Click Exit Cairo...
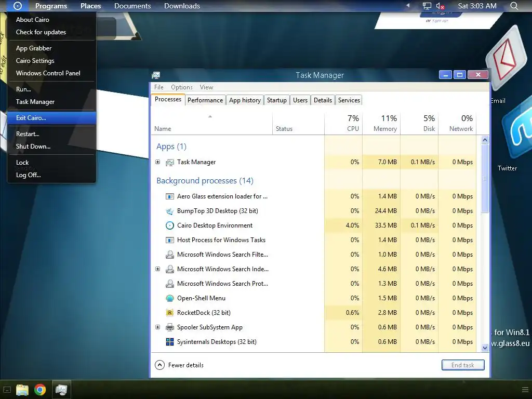532x399 pixels. 51,118
